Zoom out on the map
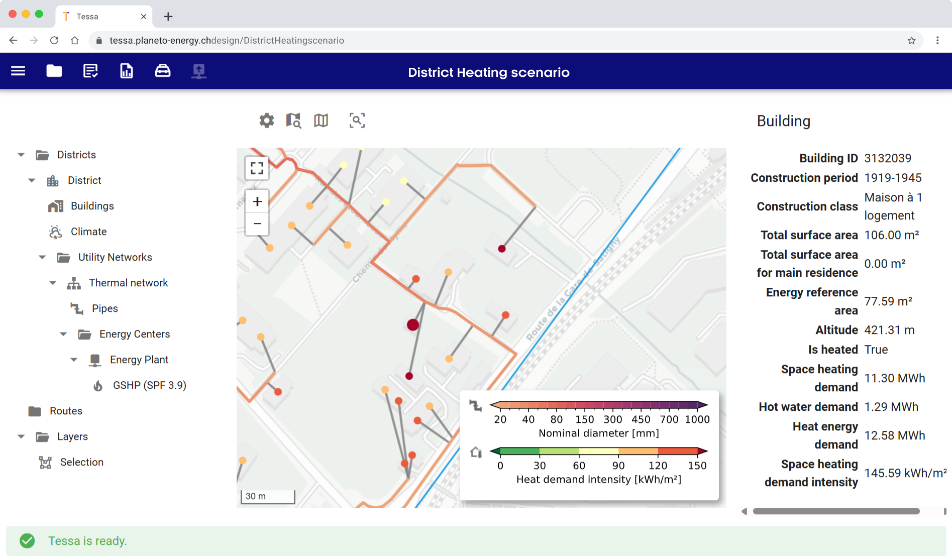The image size is (952, 560). [257, 224]
